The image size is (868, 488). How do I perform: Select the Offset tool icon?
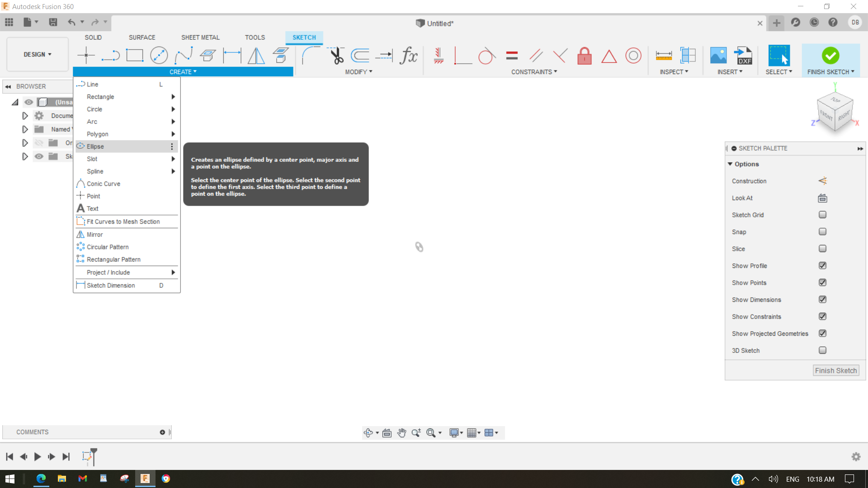tap(360, 56)
